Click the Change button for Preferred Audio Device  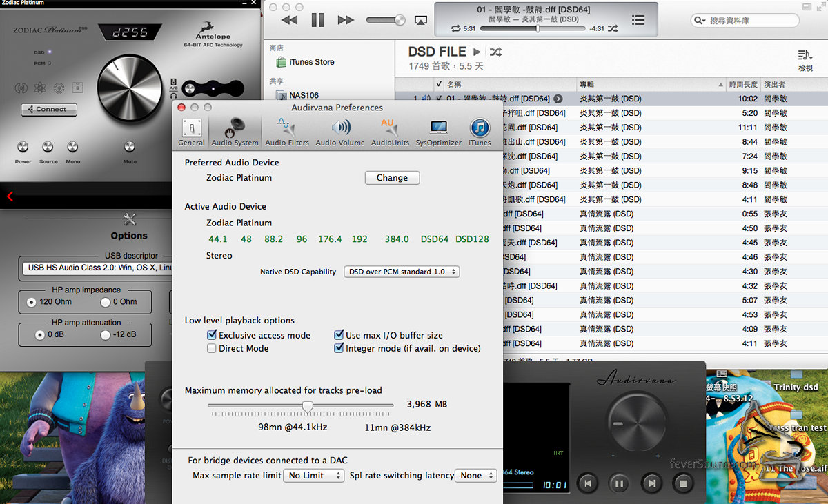pyautogui.click(x=392, y=178)
